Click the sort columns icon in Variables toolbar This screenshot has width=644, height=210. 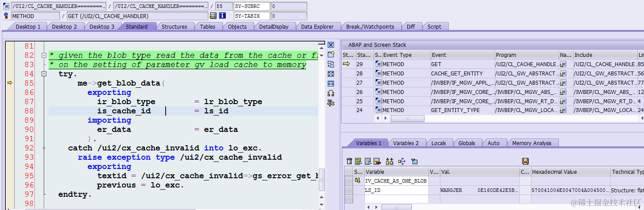pyautogui.click(x=389, y=161)
